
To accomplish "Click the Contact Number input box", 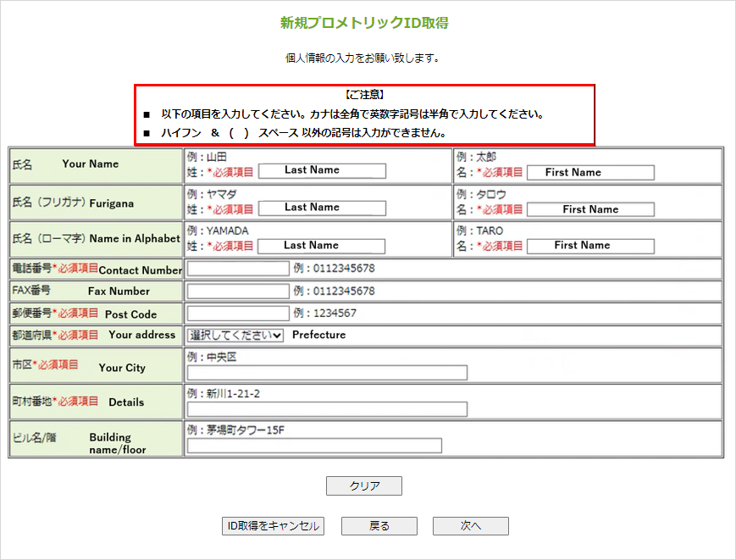I will tap(238, 269).
